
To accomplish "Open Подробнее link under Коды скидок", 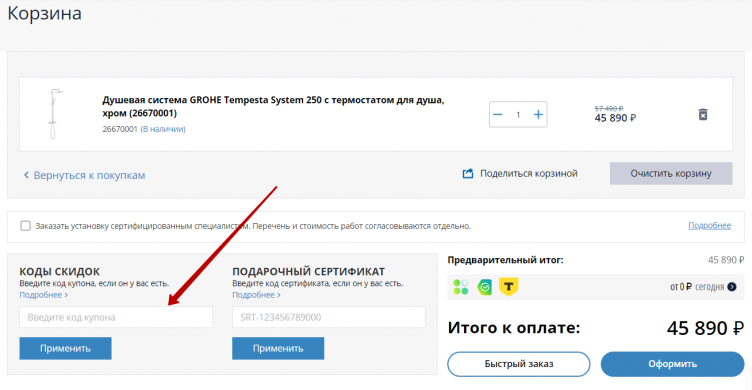I will pos(43,295).
